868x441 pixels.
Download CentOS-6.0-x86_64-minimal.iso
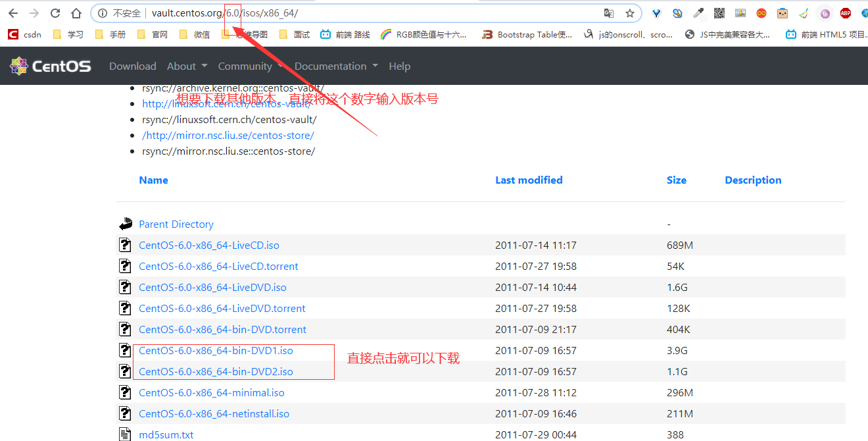click(212, 392)
